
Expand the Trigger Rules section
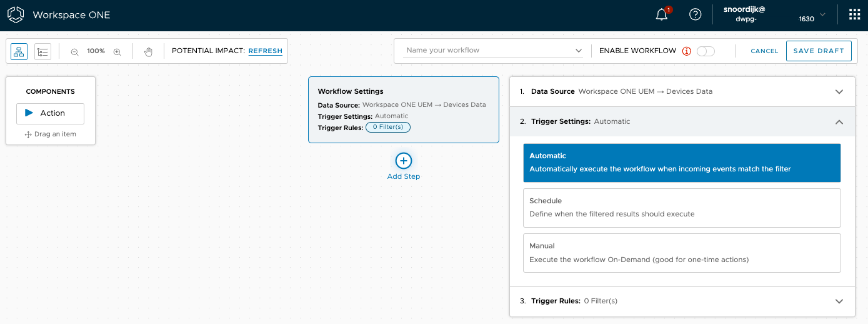pyautogui.click(x=839, y=301)
